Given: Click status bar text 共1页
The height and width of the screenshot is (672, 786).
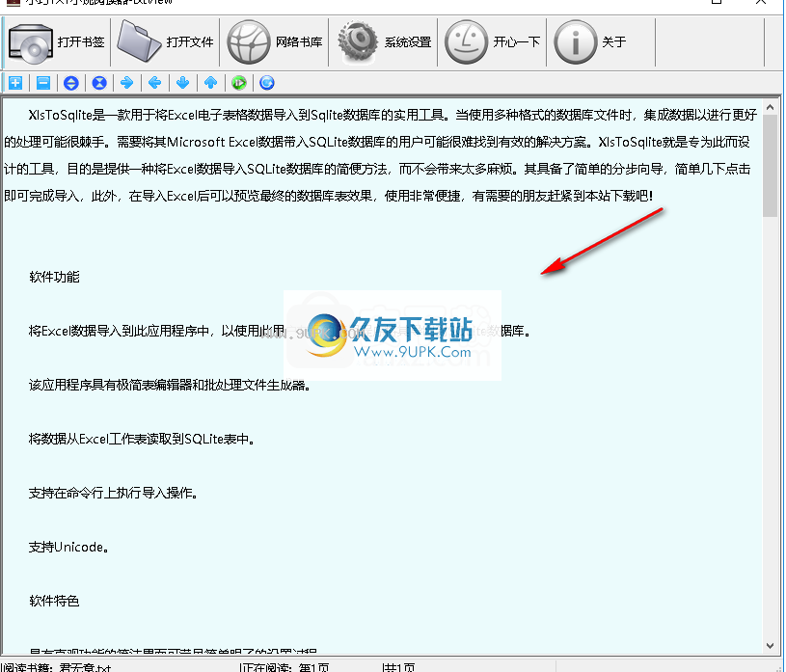Looking at the screenshot, I should point(398,667).
